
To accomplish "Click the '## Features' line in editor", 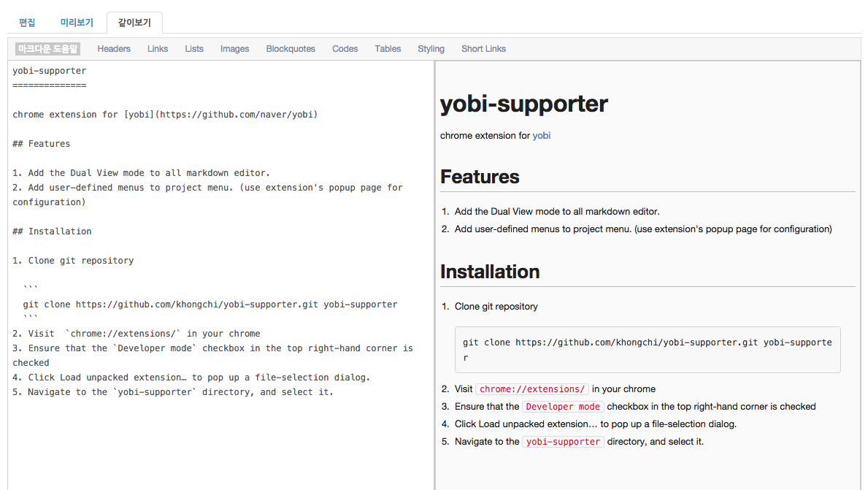I will (42, 144).
